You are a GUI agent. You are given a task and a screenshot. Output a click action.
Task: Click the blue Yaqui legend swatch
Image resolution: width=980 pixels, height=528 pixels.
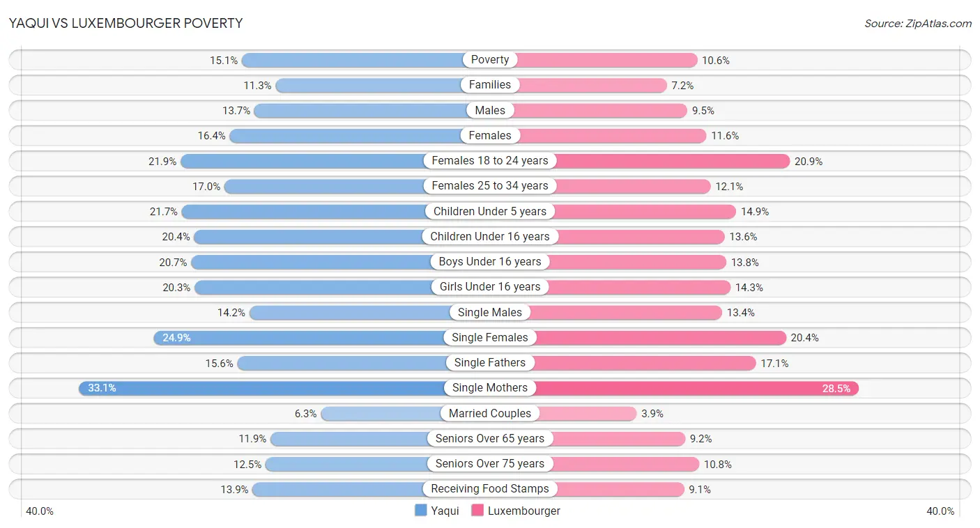pos(421,511)
